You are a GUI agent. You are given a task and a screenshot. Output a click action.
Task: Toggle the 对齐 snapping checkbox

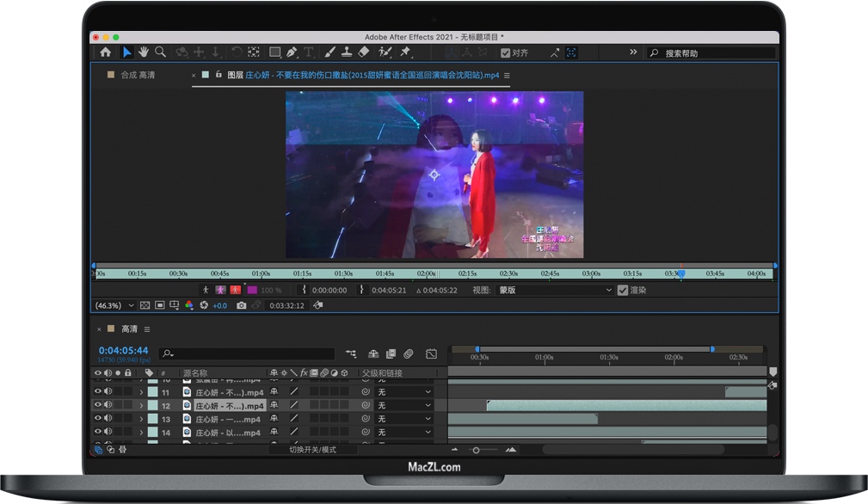coord(506,53)
